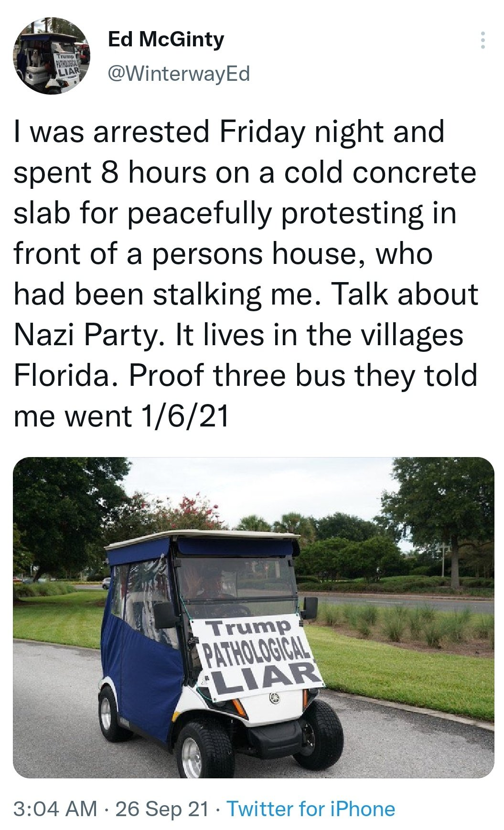
Task: Open the Ed McGinty display name profile link
Action: pos(166,39)
